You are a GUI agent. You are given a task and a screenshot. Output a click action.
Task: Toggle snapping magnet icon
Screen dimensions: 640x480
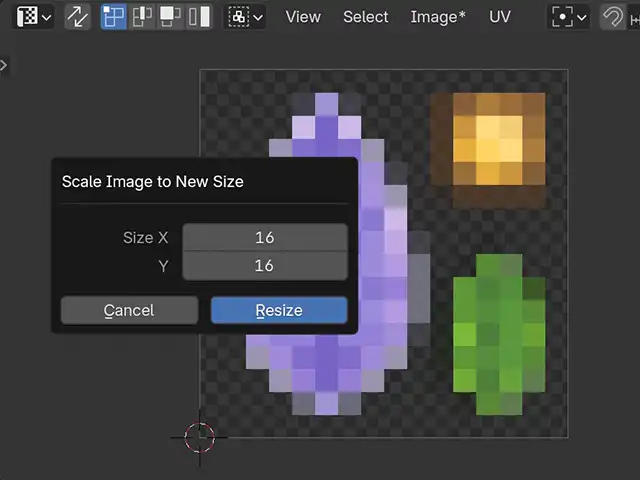coord(612,17)
